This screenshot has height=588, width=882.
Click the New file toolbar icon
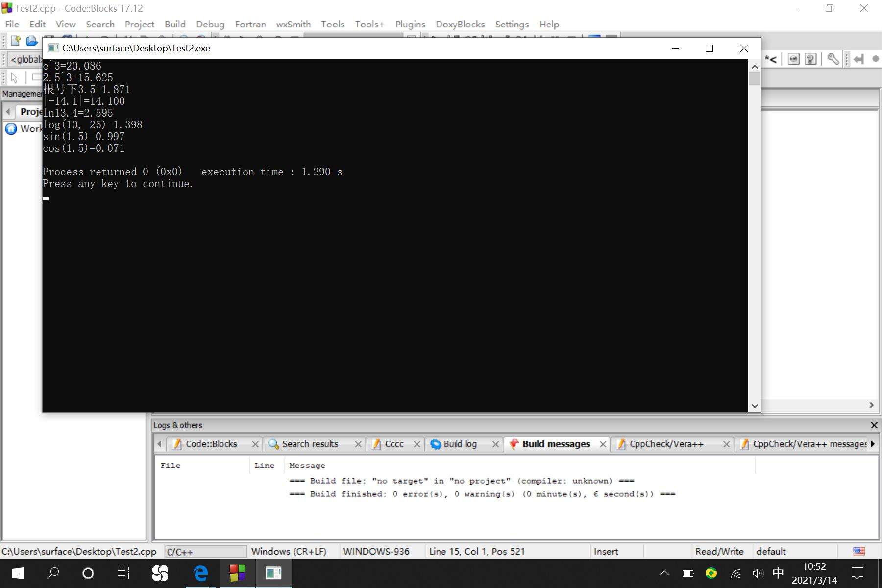point(16,41)
